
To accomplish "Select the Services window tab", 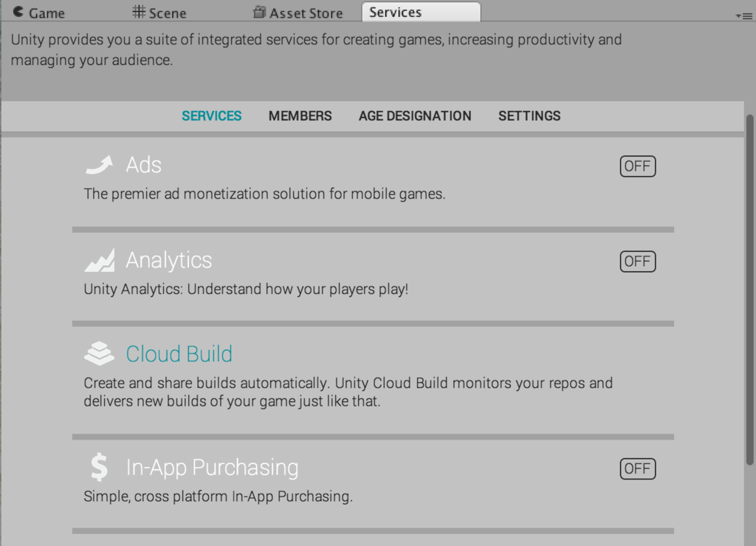I will (421, 12).
